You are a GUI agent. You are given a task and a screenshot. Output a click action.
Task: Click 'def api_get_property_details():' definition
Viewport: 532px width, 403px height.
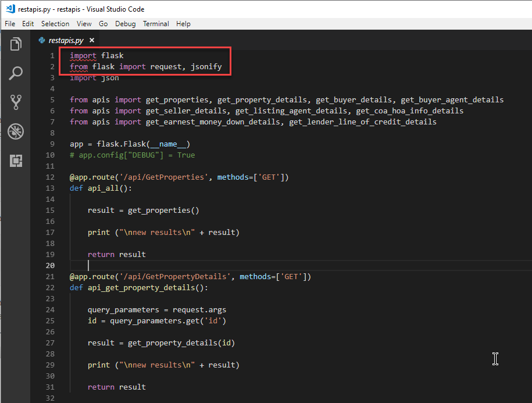pos(139,288)
